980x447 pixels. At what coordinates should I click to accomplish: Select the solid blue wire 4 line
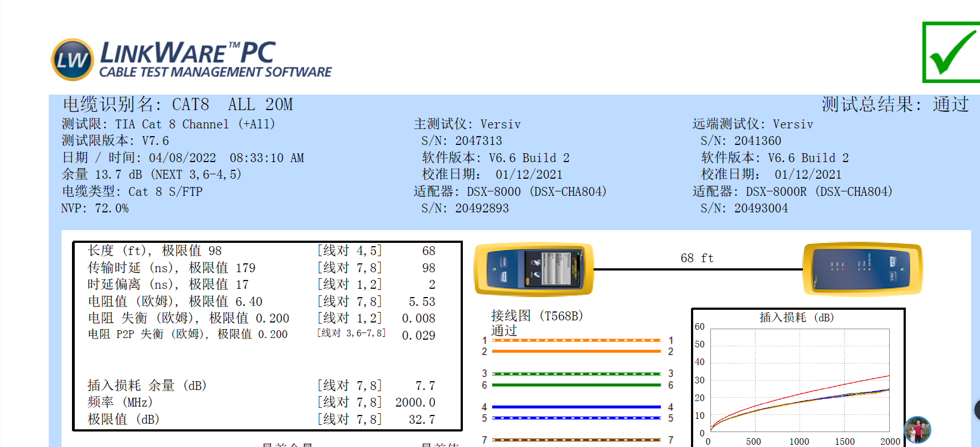pos(576,407)
